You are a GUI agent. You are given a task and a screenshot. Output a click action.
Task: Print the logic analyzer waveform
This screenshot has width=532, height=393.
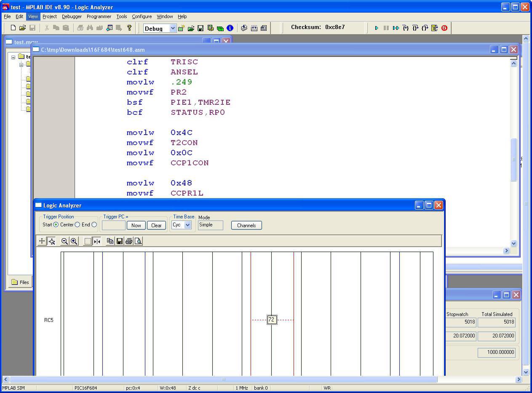click(129, 241)
